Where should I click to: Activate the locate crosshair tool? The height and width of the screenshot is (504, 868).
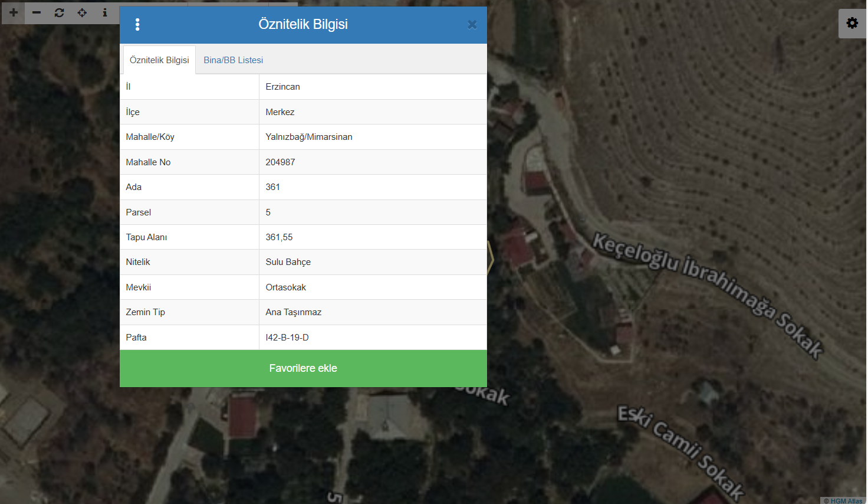point(82,12)
